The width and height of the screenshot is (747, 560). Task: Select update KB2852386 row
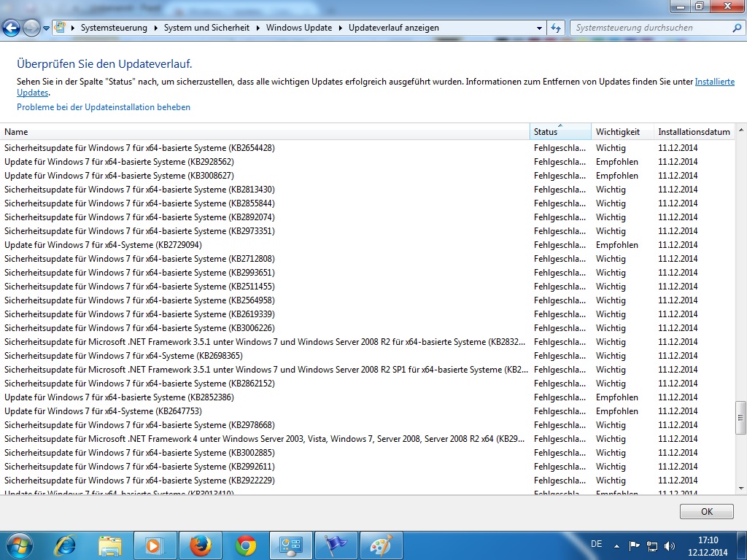coord(368,397)
